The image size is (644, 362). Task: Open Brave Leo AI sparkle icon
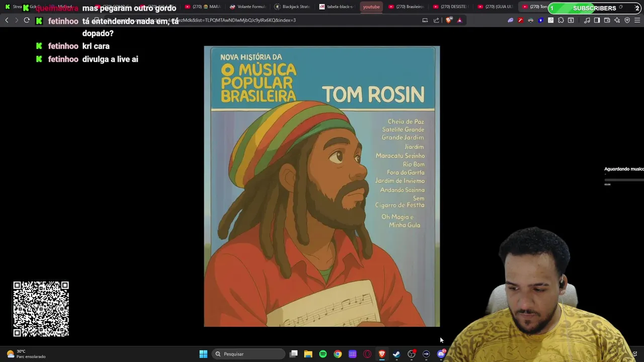pos(617,20)
